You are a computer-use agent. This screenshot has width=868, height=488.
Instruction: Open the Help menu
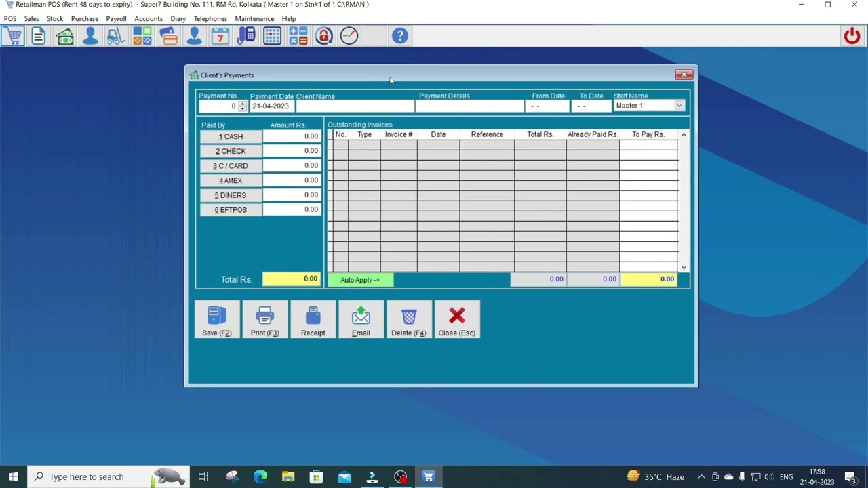[289, 18]
